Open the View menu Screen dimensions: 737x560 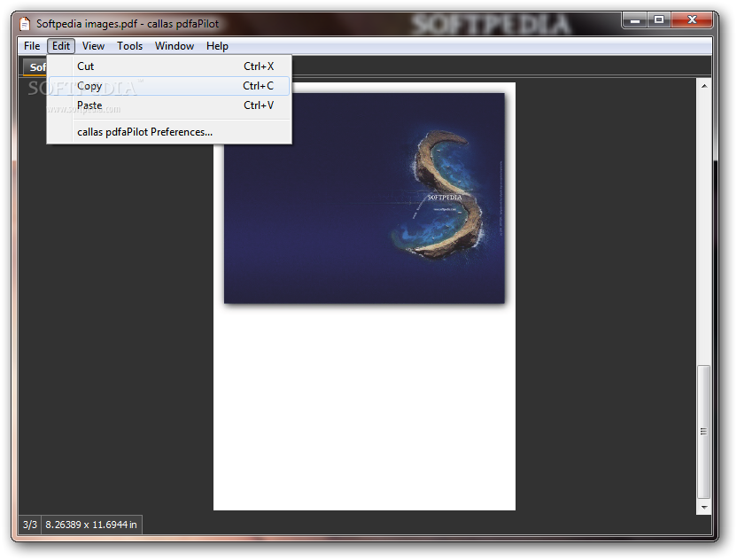[93, 46]
